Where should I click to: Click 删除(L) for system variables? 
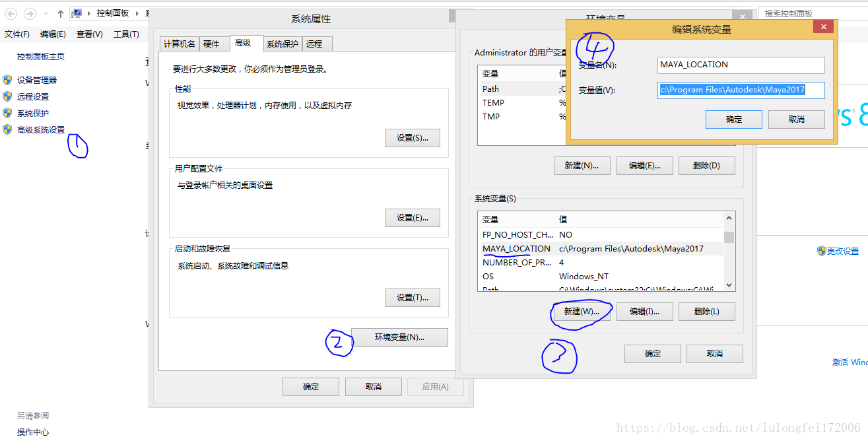pyautogui.click(x=707, y=312)
